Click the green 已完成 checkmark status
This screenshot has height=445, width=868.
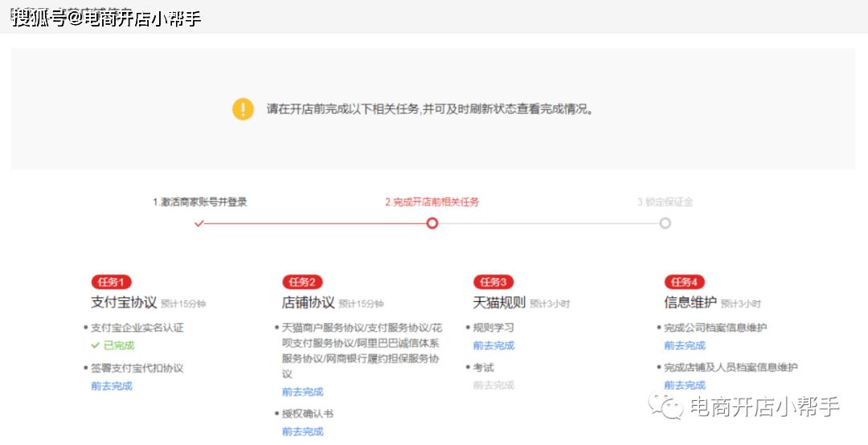113,345
